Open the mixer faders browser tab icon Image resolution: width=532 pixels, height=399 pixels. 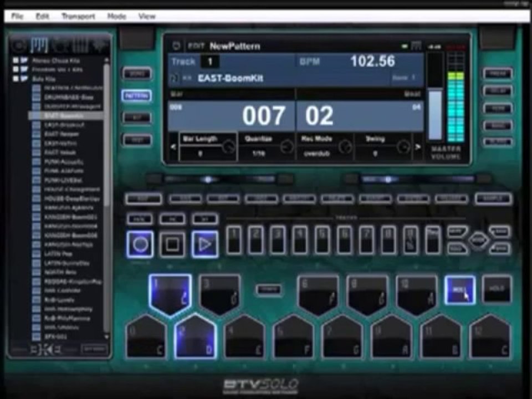tap(80, 45)
